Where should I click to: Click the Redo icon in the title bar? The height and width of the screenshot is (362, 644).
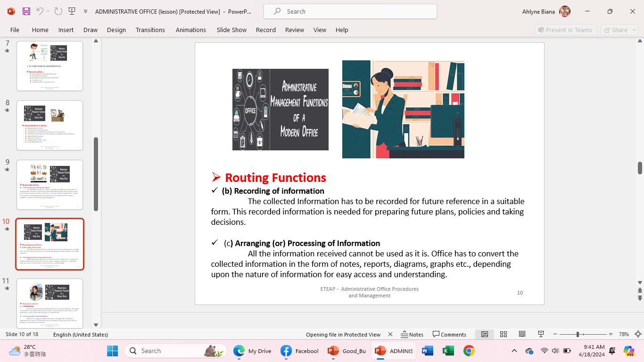pos(58,11)
